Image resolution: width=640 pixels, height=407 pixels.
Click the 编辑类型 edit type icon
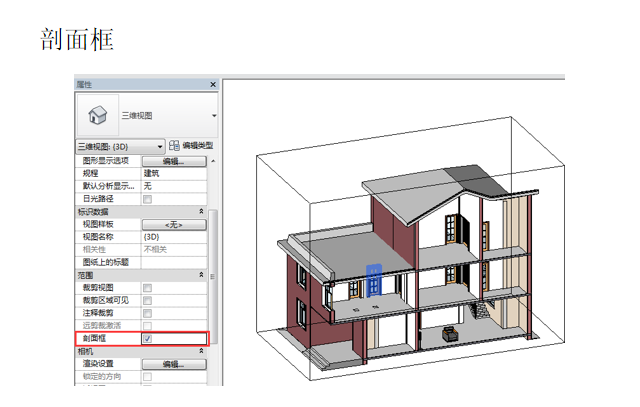click(175, 147)
